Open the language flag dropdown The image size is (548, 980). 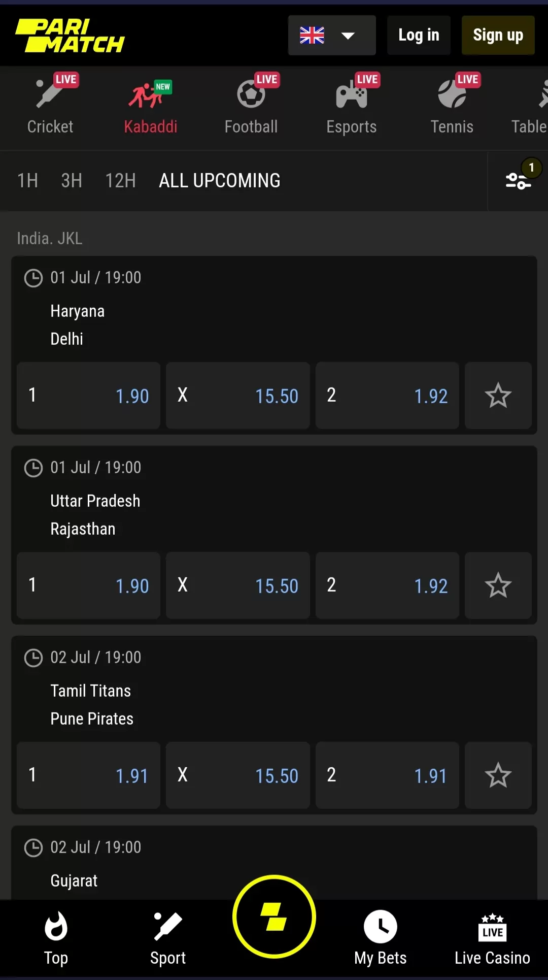pyautogui.click(x=331, y=35)
